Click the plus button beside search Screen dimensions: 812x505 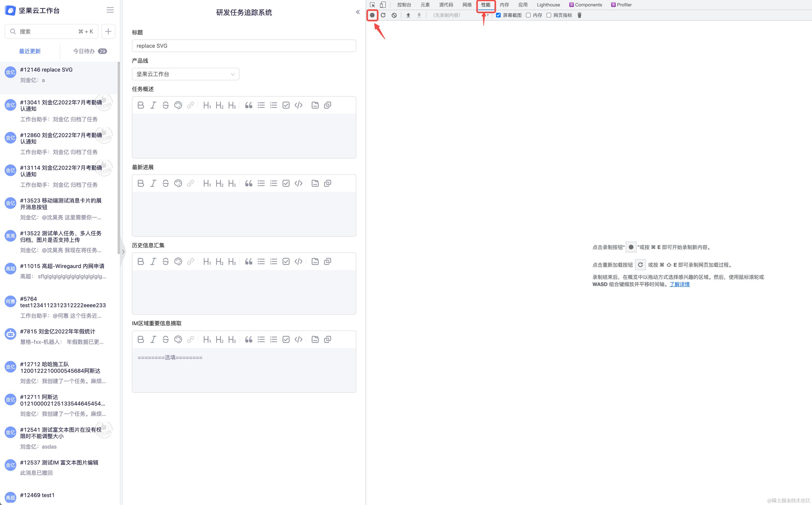coord(108,31)
